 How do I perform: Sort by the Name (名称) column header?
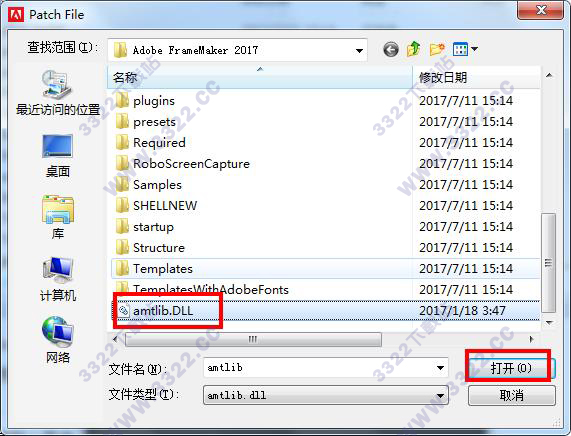tap(260, 77)
